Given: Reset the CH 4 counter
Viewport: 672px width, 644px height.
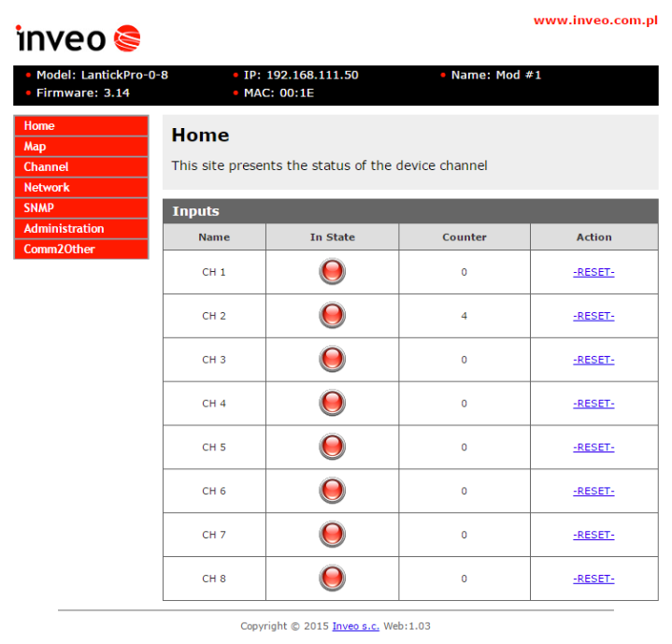Looking at the screenshot, I should point(593,404).
